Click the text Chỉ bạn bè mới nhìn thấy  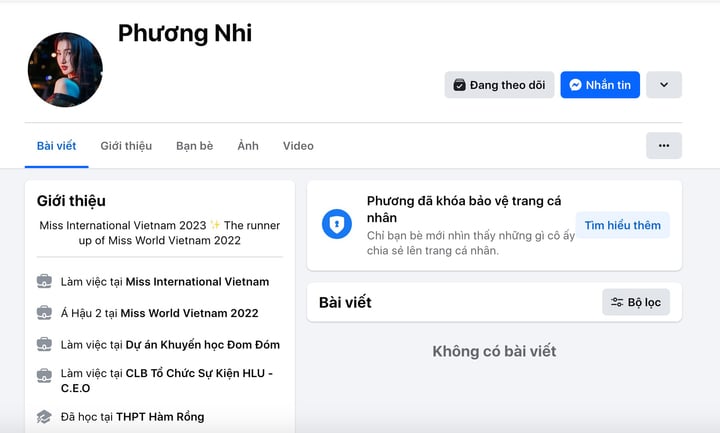tap(471, 243)
